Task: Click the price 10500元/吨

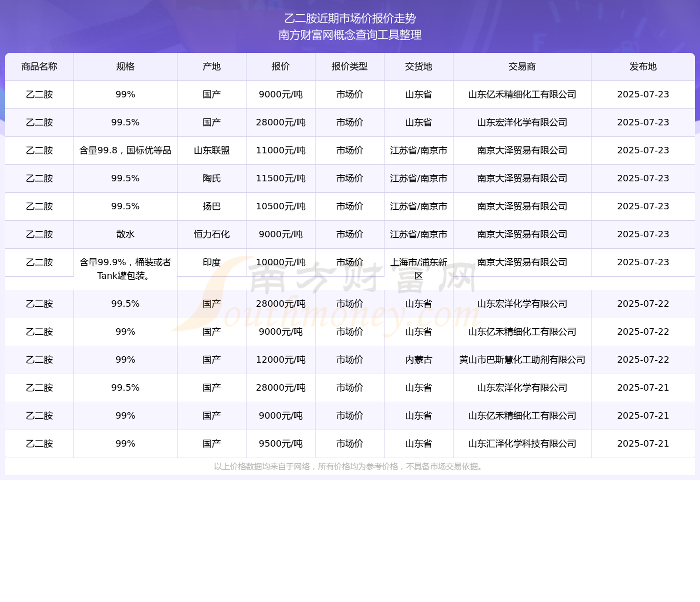Action: [280, 206]
